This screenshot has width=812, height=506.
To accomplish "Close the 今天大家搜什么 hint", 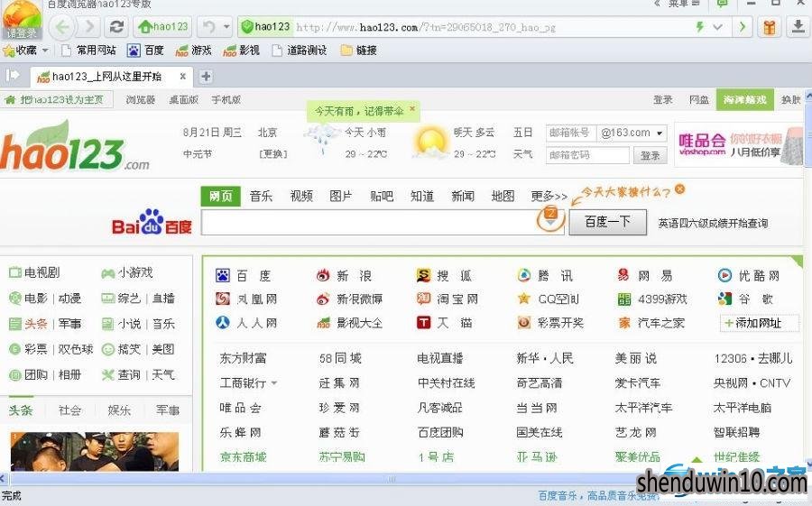I will 680,189.
